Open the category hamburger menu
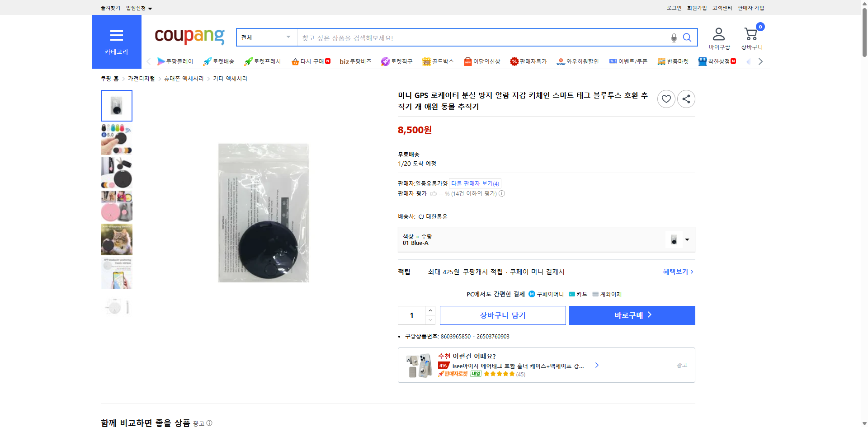Viewport: 868px width, 427px height. click(116, 36)
